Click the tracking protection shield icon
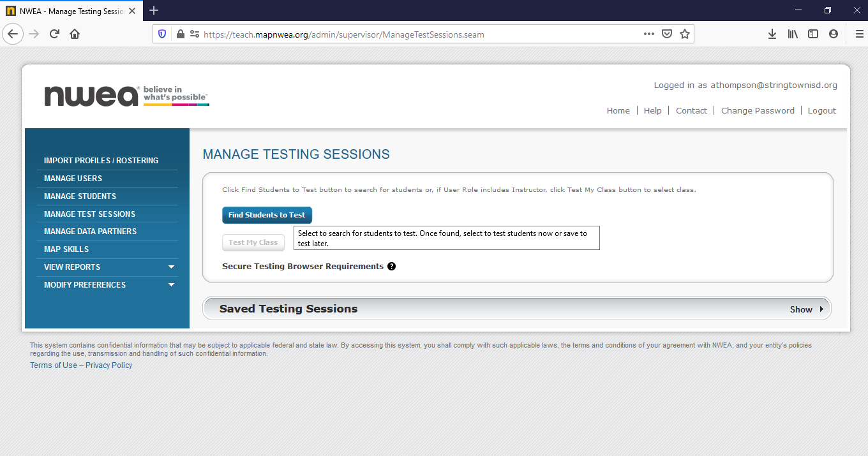This screenshot has width=868, height=456. 161,33
